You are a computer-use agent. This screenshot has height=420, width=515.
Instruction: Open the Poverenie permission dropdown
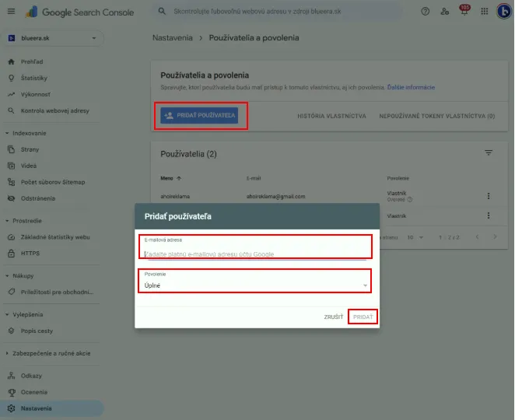255,285
